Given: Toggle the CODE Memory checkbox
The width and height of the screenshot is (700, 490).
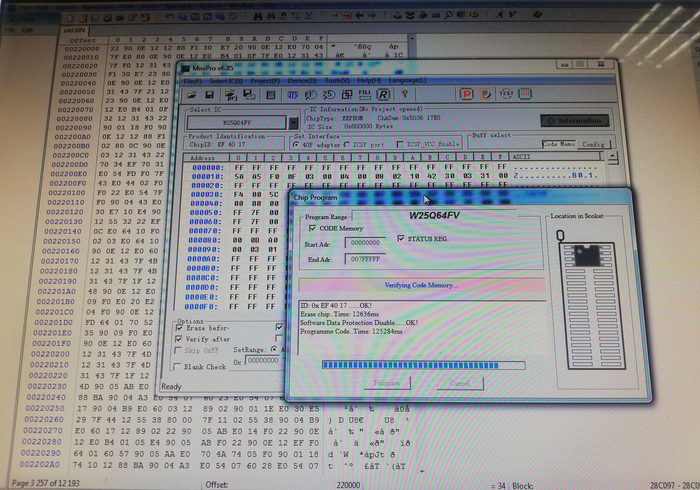Looking at the screenshot, I should [312, 228].
